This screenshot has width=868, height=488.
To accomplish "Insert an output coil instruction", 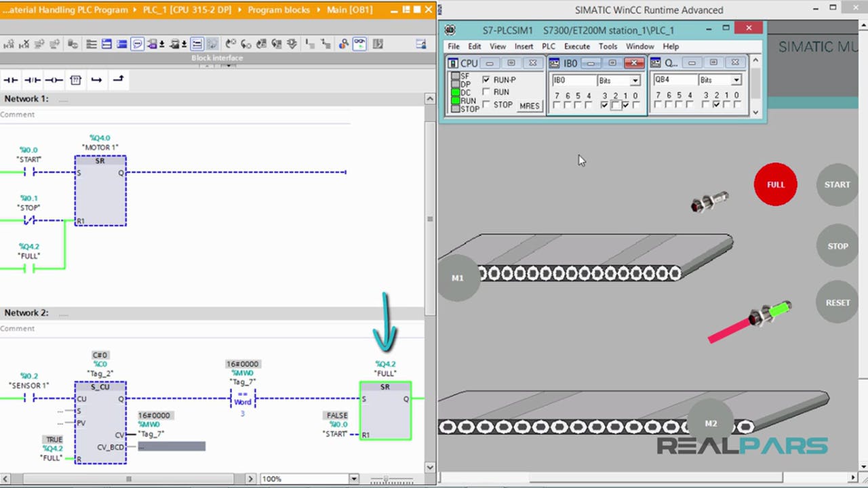I will coord(54,80).
